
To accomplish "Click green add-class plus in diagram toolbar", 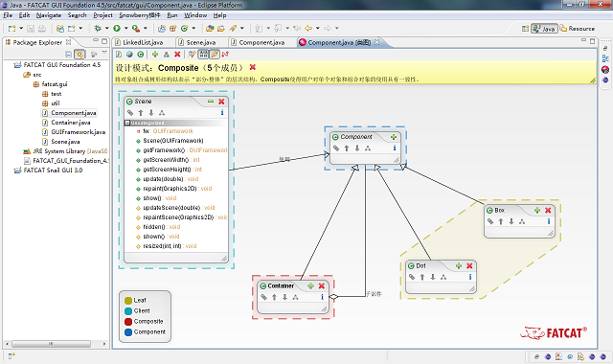I will pyautogui.click(x=155, y=55).
